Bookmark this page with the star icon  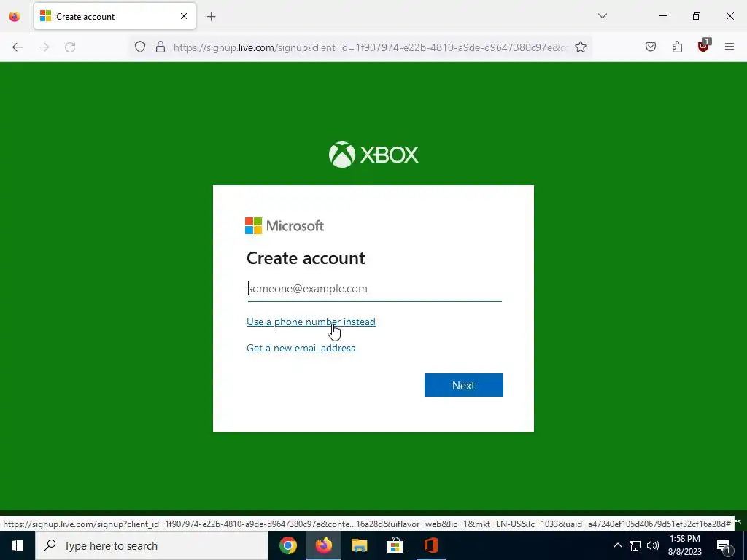580,47
